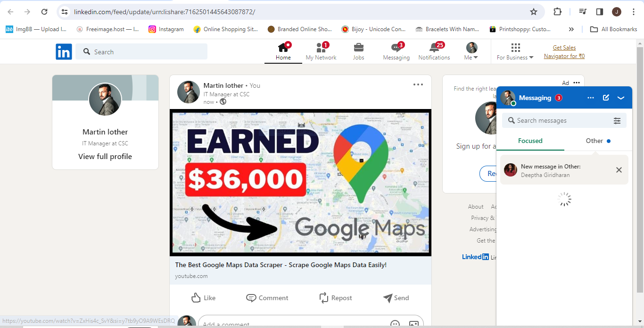Open the Chrome profile J avatar
The width and height of the screenshot is (644, 328).
click(x=617, y=12)
